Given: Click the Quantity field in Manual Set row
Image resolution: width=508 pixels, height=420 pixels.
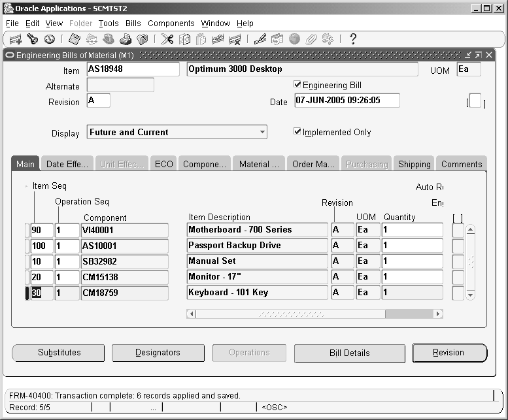Looking at the screenshot, I should tap(413, 261).
